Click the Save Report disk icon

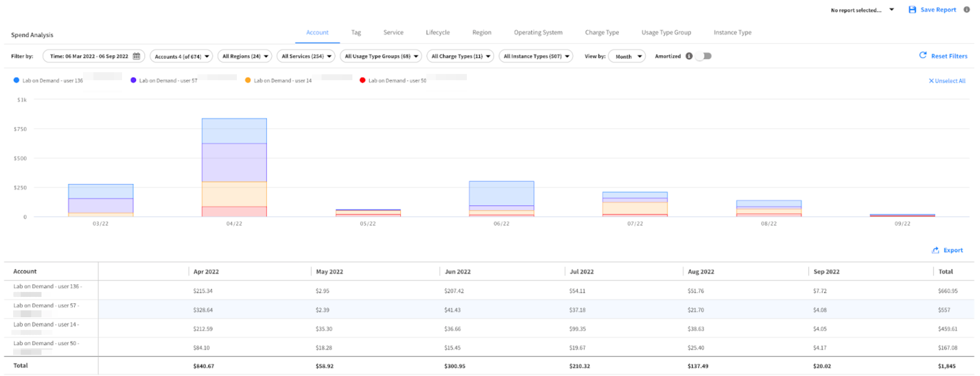[912, 10]
